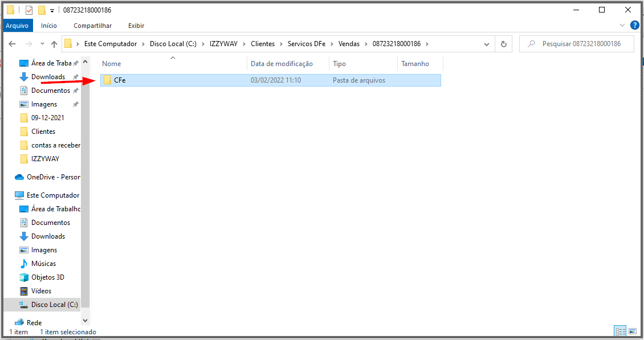This screenshot has width=644, height=340.
Task: Open the Compartilhar tab
Action: [x=92, y=26]
